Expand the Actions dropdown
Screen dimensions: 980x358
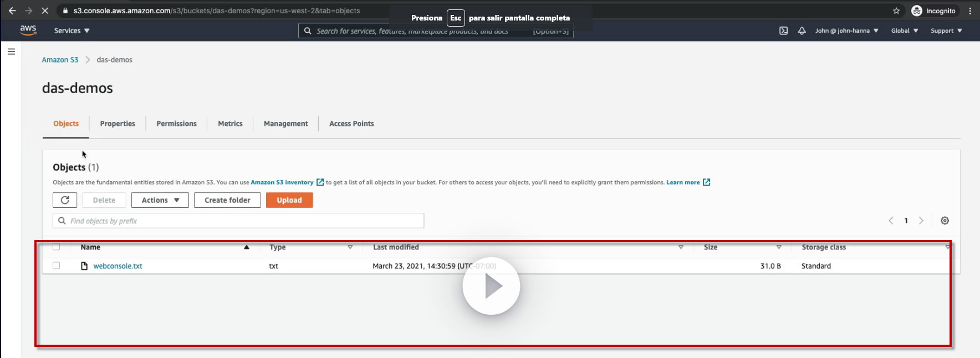coord(160,200)
